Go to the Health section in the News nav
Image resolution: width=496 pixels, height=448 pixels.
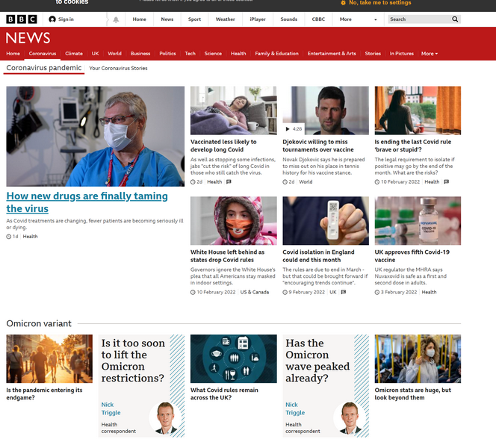point(238,54)
